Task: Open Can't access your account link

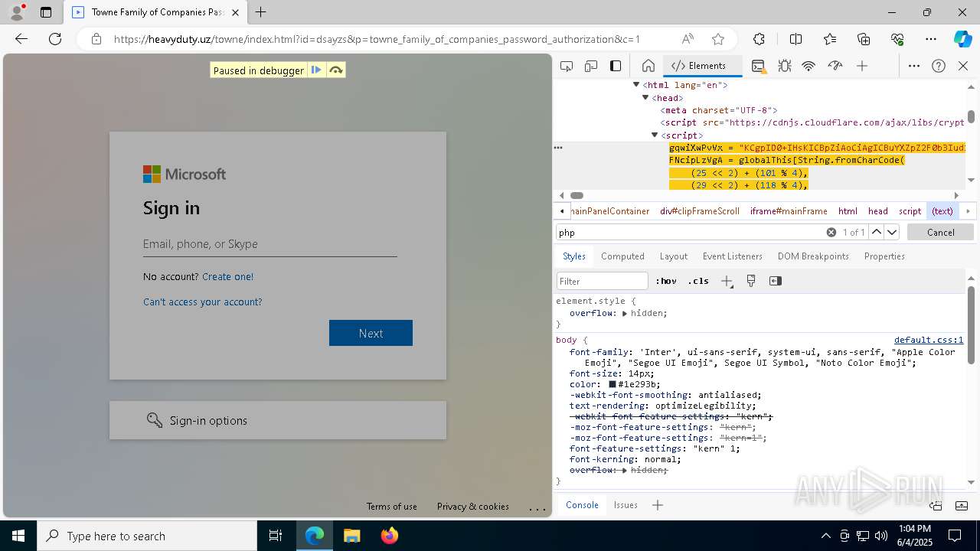Action: click(x=202, y=302)
